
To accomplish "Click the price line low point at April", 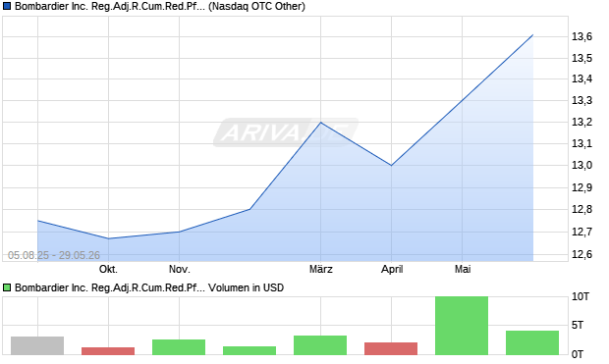I will coord(392,165).
